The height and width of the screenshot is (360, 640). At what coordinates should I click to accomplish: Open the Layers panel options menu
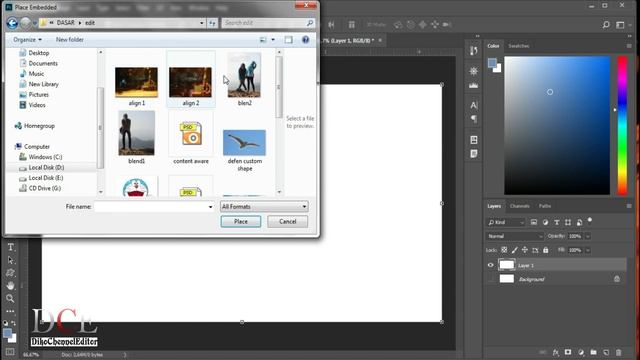coord(629,206)
